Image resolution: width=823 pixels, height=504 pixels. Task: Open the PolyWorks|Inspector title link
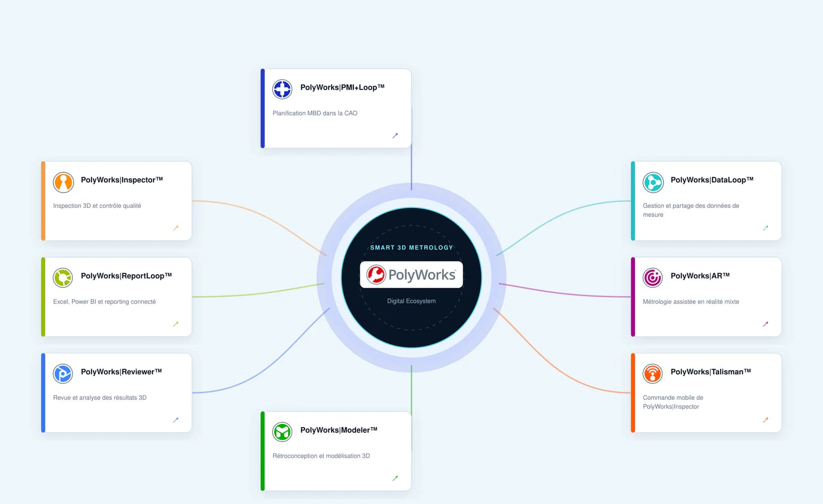tap(122, 180)
